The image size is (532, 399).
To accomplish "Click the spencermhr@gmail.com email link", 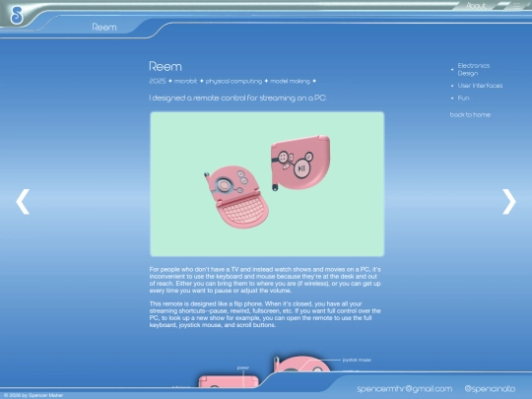I will pos(405,389).
